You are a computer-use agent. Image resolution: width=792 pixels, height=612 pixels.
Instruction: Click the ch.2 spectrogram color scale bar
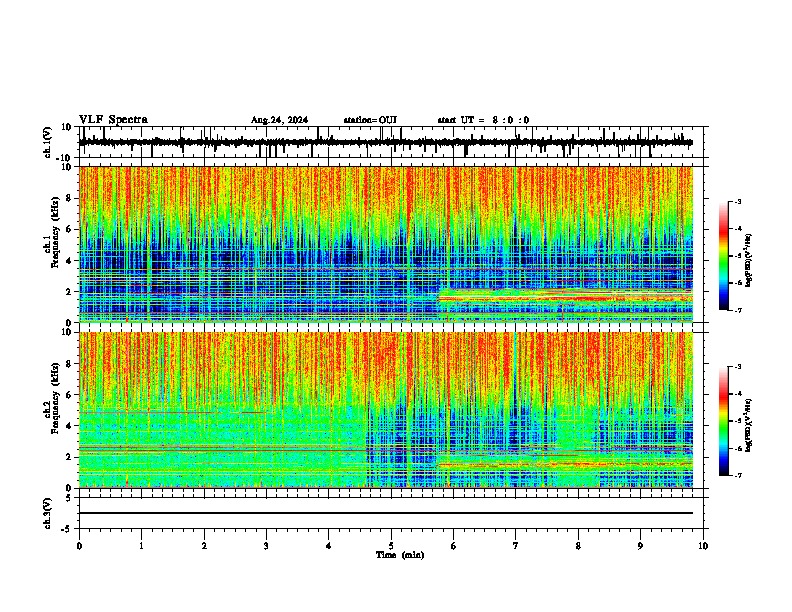(x=724, y=421)
